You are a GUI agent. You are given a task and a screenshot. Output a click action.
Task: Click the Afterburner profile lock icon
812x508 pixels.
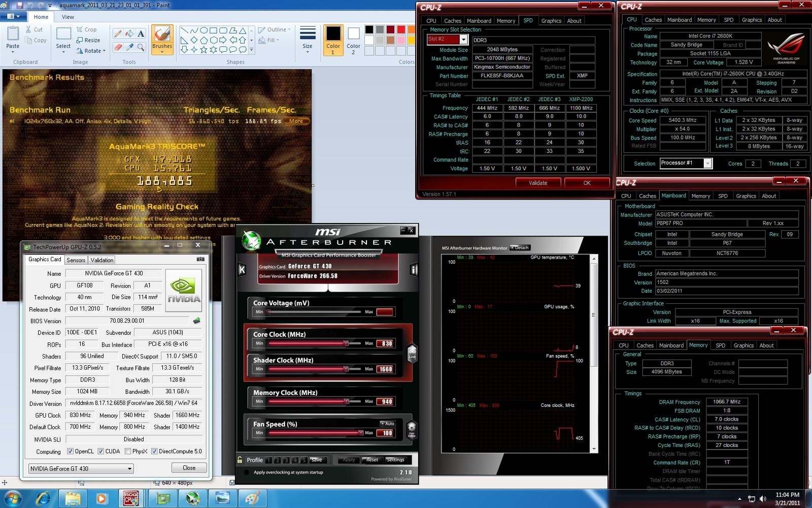[240, 460]
